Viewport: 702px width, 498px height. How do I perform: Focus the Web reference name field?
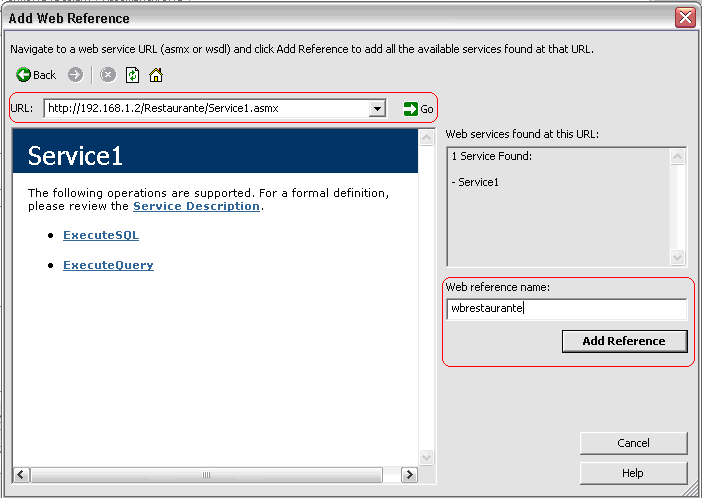pos(566,309)
